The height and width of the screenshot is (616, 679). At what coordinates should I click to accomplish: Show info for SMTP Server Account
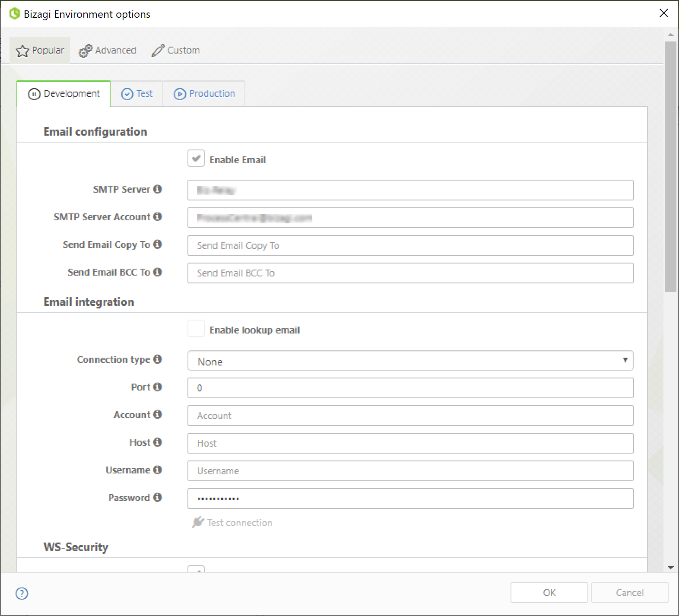pyautogui.click(x=157, y=216)
